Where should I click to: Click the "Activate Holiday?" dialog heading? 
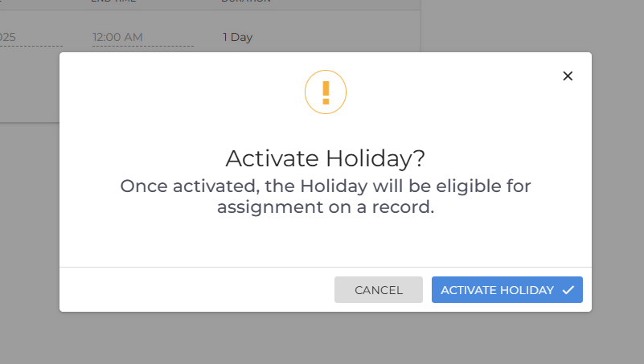click(x=326, y=157)
